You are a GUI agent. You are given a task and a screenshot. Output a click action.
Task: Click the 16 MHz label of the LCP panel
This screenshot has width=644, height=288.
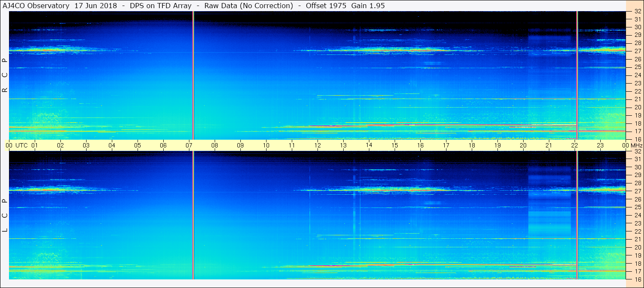638,279
